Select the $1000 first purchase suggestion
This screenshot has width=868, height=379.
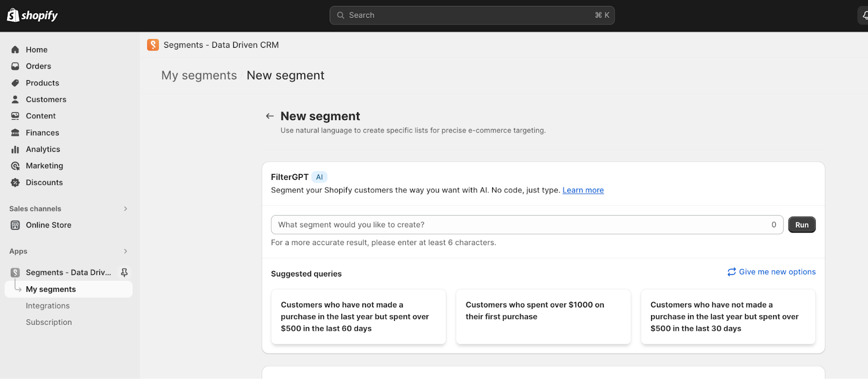(543, 317)
